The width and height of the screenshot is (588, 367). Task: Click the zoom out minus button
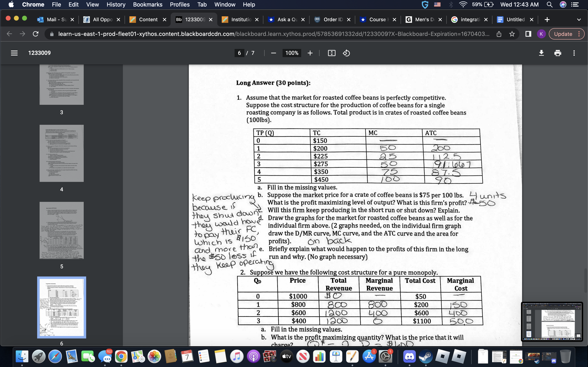[x=273, y=53]
